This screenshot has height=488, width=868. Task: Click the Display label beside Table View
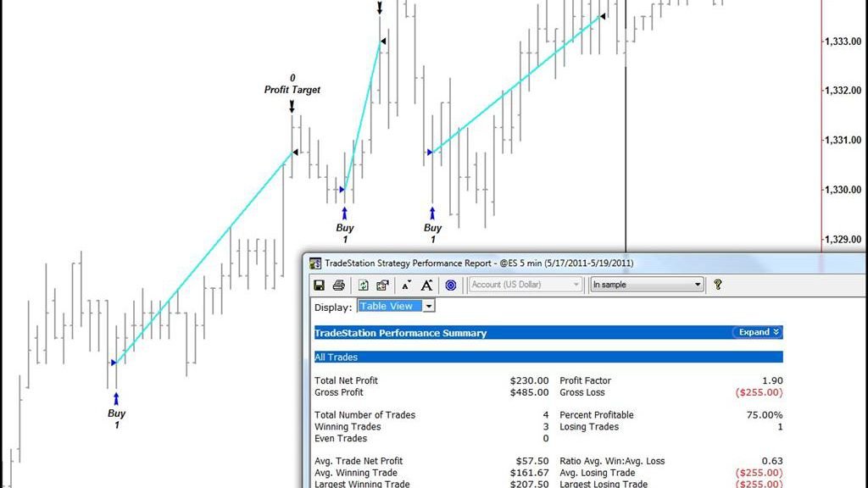point(332,307)
